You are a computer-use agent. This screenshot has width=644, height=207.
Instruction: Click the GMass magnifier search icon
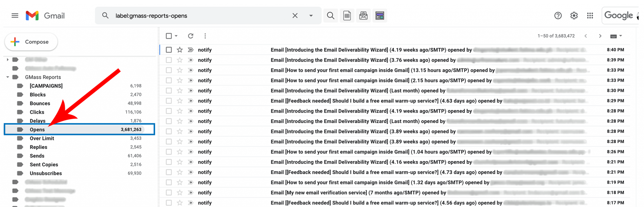(330, 15)
